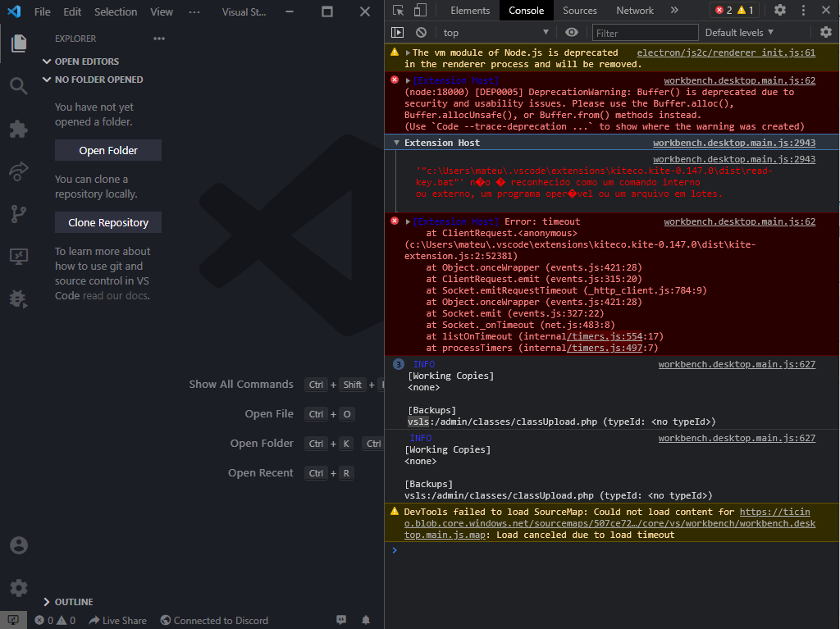The height and width of the screenshot is (629, 840).
Task: Open DevTools settings gear
Action: click(780, 10)
